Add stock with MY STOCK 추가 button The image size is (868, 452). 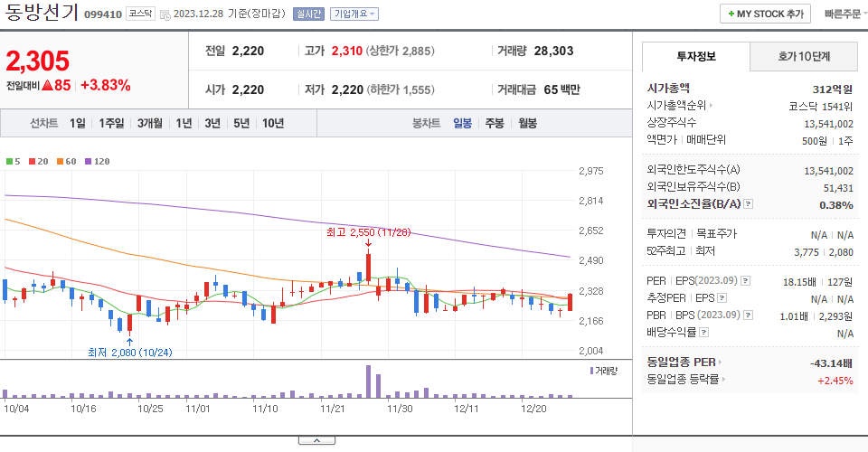765,14
